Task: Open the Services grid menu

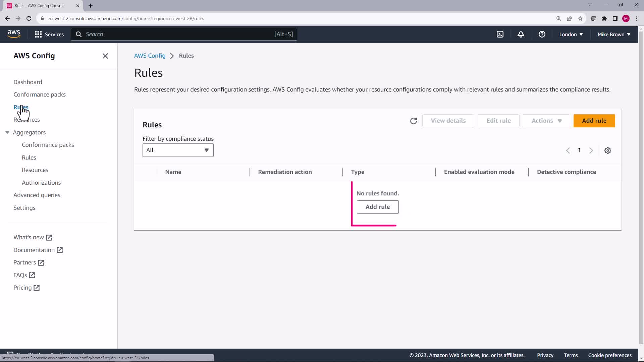Action: tap(49, 34)
